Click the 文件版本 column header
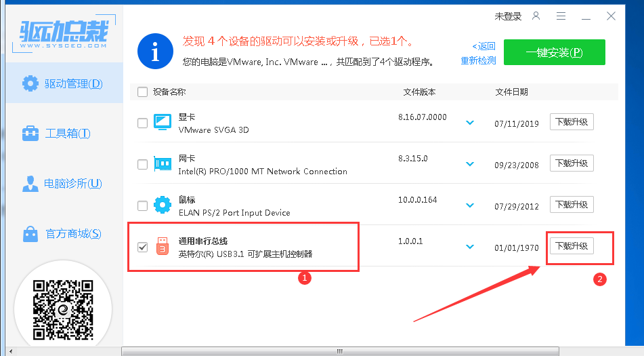Screen dimensions: 644x356 coord(419,92)
